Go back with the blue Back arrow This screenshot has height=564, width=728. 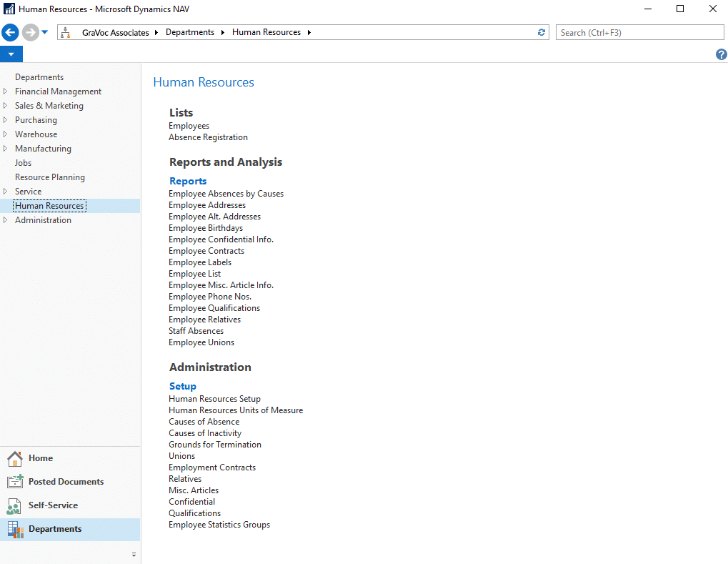[10, 32]
